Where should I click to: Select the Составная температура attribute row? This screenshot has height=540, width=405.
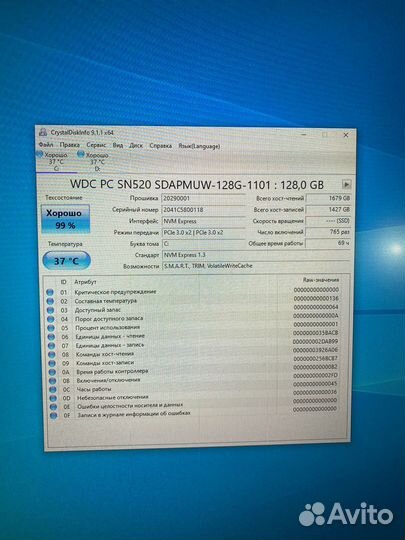193,300
